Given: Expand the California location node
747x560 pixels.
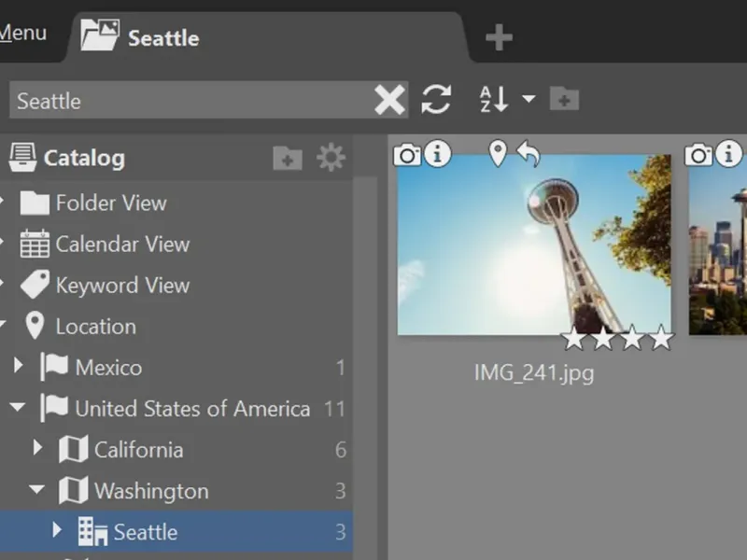Looking at the screenshot, I should pos(37,449).
